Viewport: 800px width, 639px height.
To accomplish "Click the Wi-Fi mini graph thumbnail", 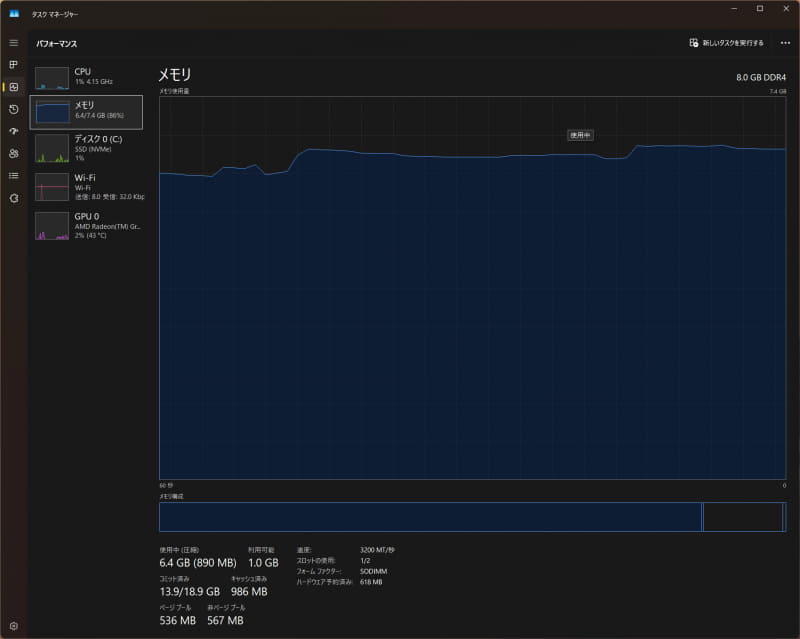I will pos(52,187).
